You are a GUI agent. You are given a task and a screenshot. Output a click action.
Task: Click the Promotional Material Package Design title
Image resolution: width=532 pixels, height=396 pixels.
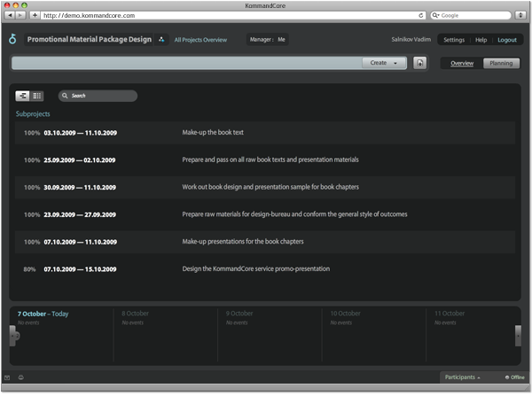coord(90,39)
